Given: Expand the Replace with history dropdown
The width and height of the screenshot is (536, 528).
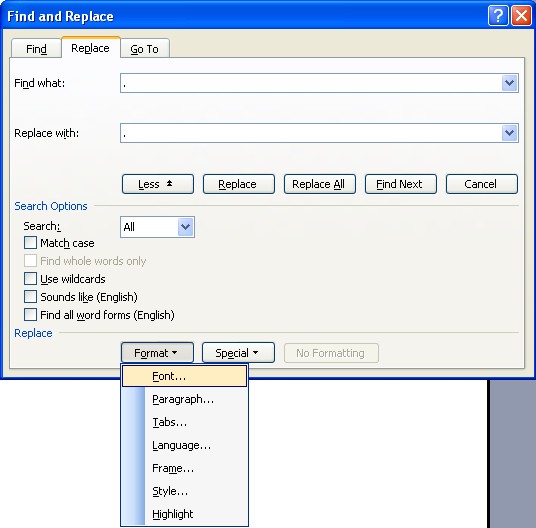Looking at the screenshot, I should point(509,133).
